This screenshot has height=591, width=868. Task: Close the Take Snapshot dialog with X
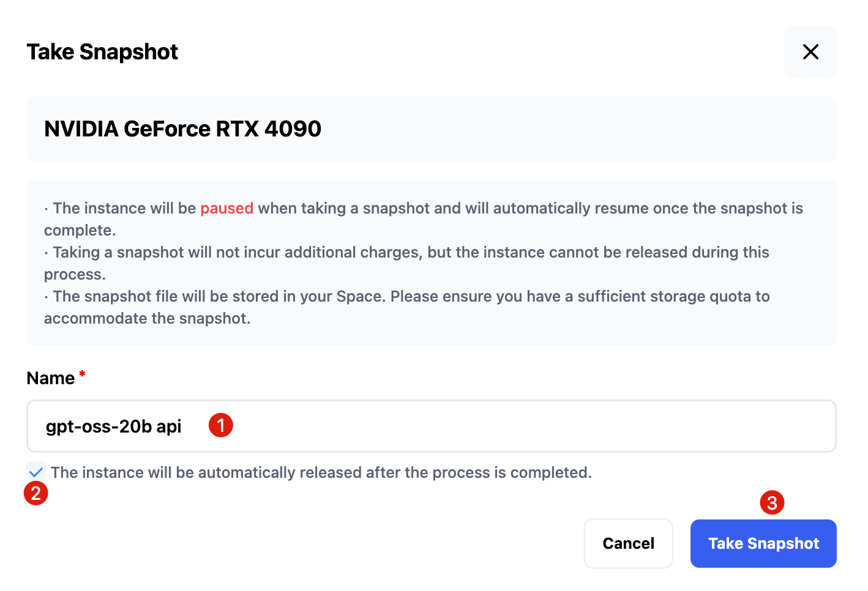(x=810, y=52)
